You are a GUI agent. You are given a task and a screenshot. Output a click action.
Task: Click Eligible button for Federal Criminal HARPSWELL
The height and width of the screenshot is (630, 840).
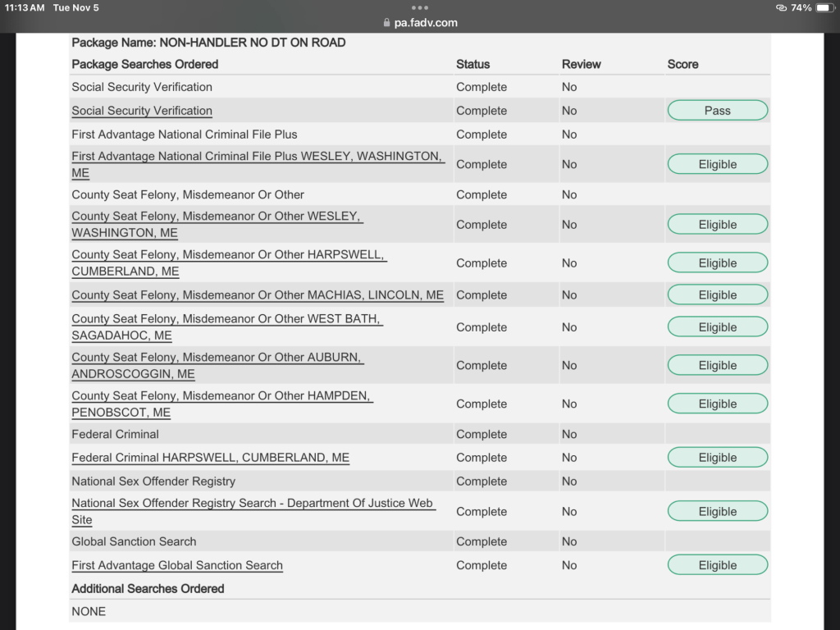click(x=717, y=458)
